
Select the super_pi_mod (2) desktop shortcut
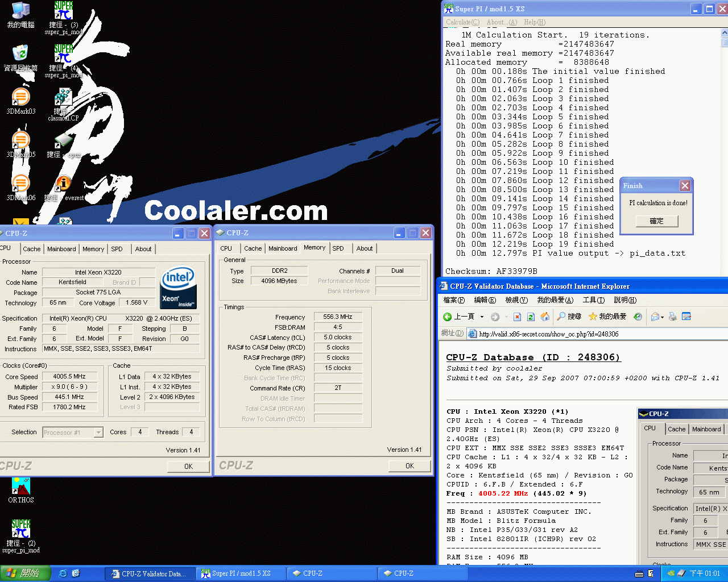coord(20,537)
